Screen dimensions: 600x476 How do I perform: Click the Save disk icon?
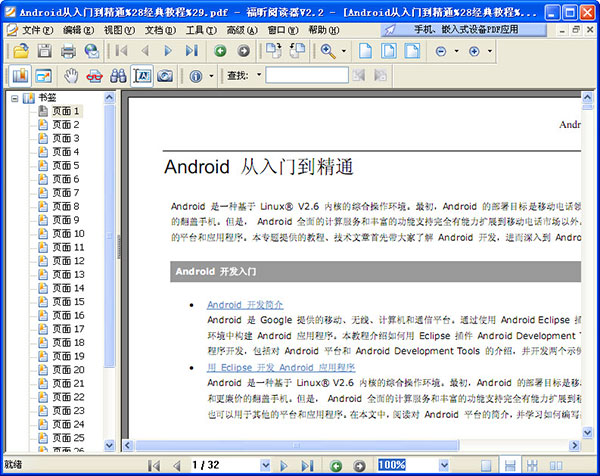[45, 50]
